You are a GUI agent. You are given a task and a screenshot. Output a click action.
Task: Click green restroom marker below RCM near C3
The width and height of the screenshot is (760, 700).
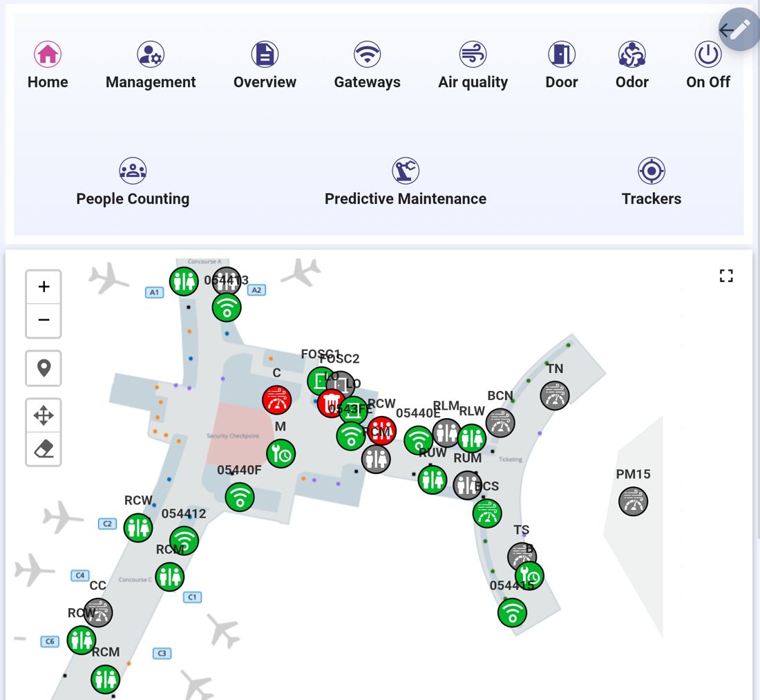[x=105, y=679]
